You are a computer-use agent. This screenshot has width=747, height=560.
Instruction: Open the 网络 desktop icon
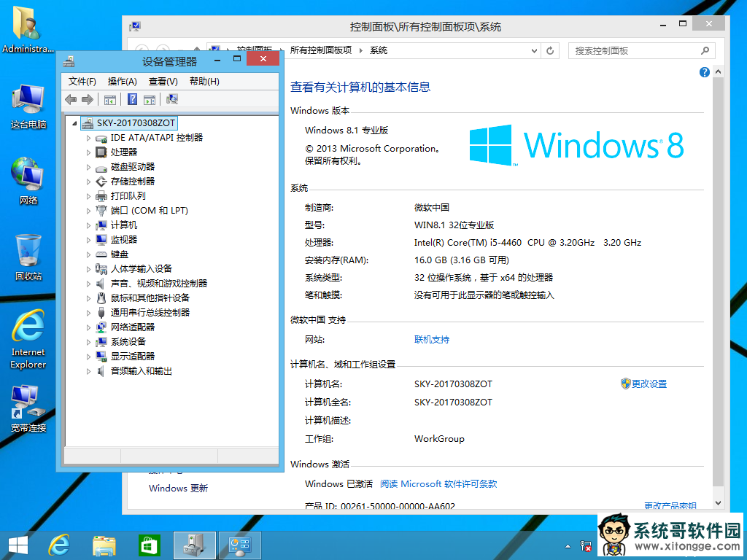(28, 181)
